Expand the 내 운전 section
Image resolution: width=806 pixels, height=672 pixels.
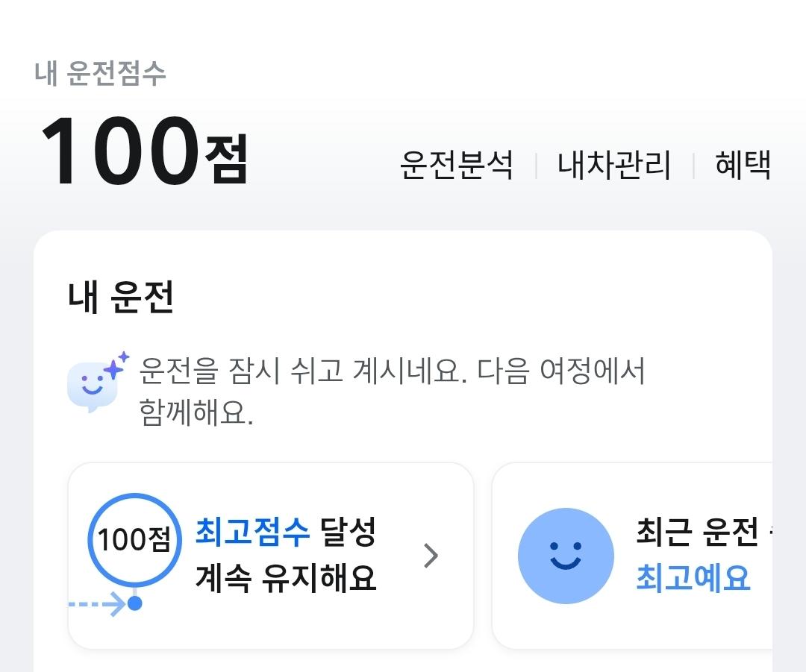119,297
